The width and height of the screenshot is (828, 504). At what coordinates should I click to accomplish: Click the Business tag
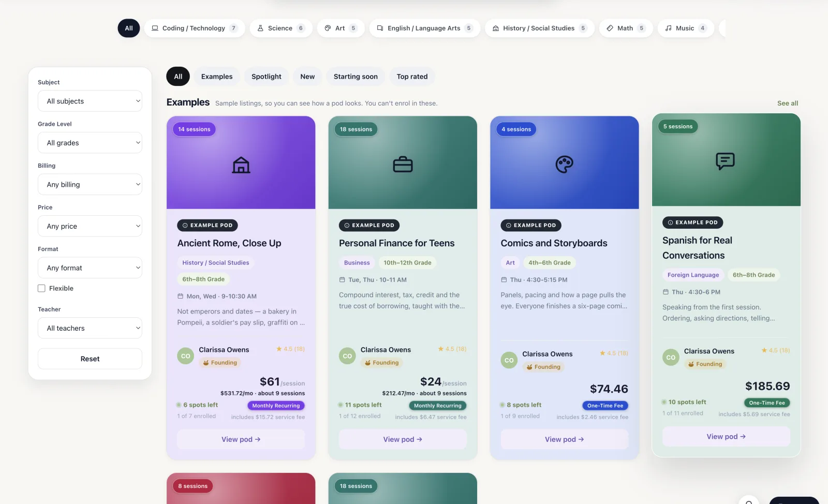357,263
